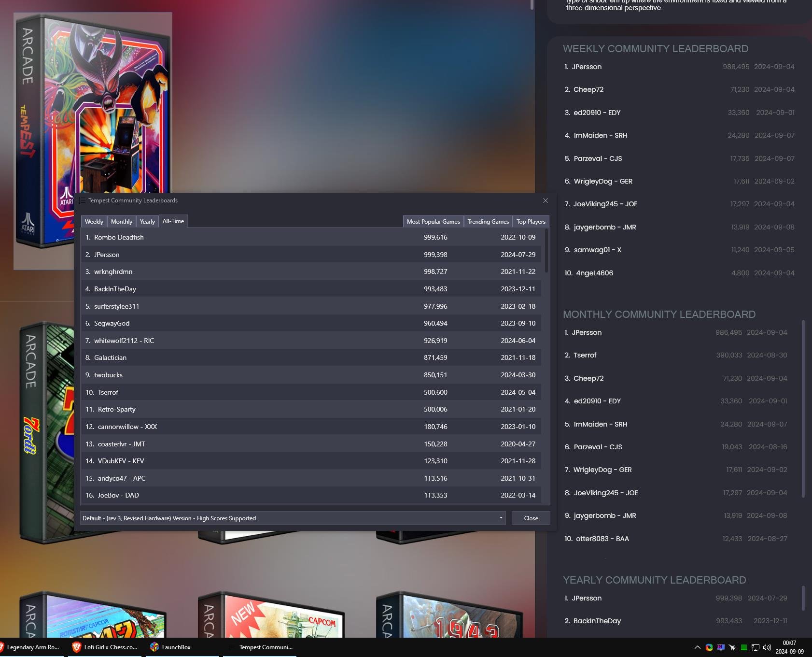The width and height of the screenshot is (812, 657).
Task: Select the twobucks row
Action: pos(311,375)
